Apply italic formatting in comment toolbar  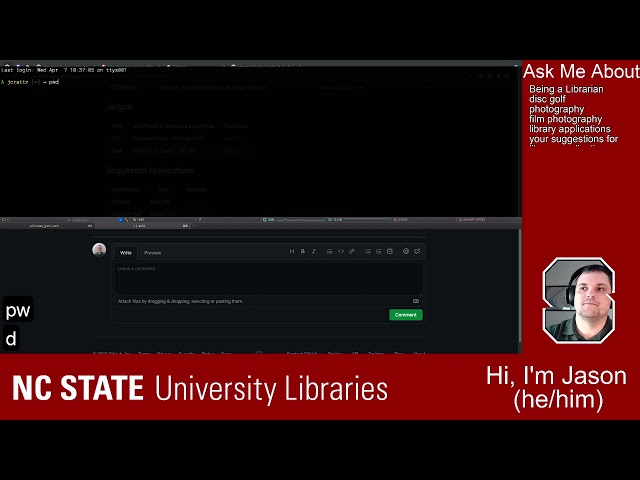[313, 251]
